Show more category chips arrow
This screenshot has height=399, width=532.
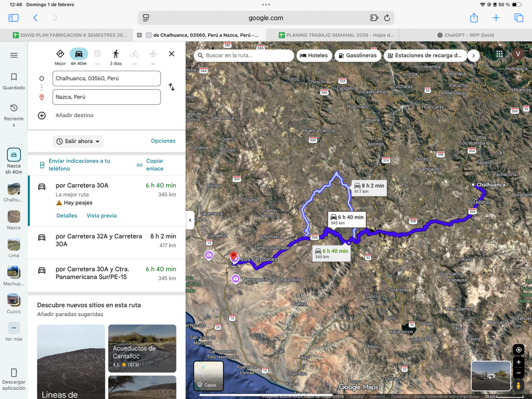coord(474,56)
